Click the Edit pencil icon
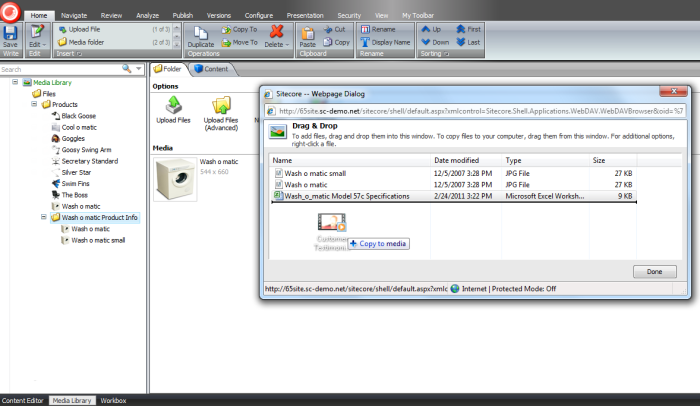This screenshot has height=406, width=700. 37,32
